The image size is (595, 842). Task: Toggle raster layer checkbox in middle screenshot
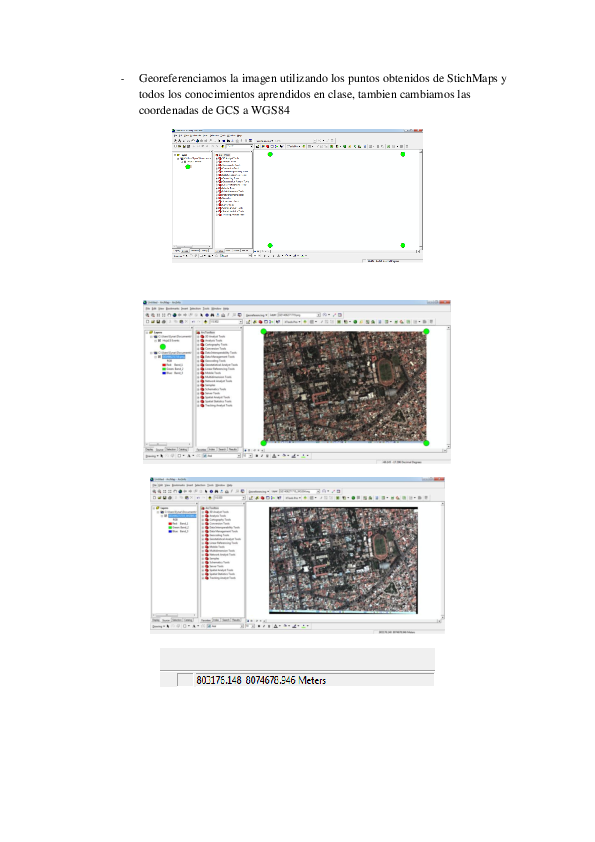coord(159,357)
